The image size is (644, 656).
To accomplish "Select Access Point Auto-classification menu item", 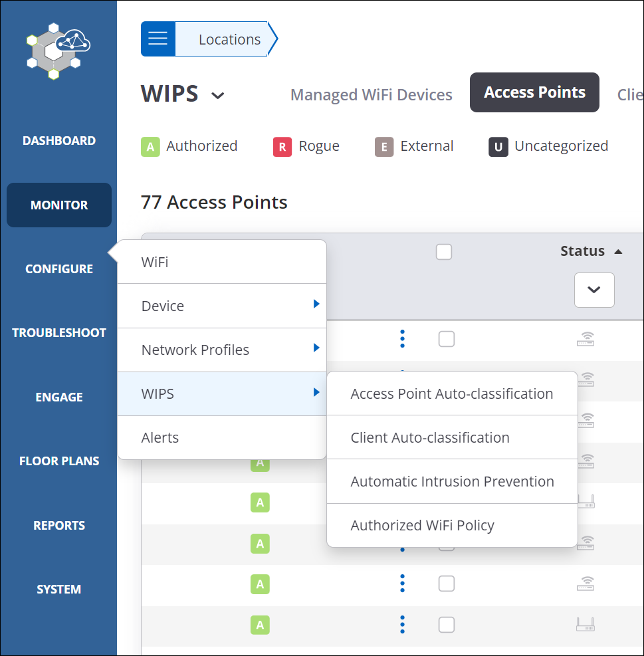I will tap(452, 393).
